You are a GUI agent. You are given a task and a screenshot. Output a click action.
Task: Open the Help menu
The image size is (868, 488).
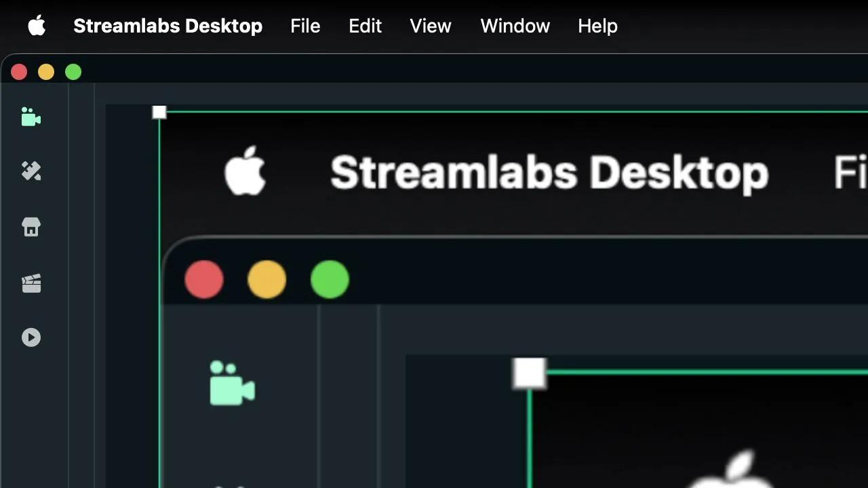(x=597, y=26)
